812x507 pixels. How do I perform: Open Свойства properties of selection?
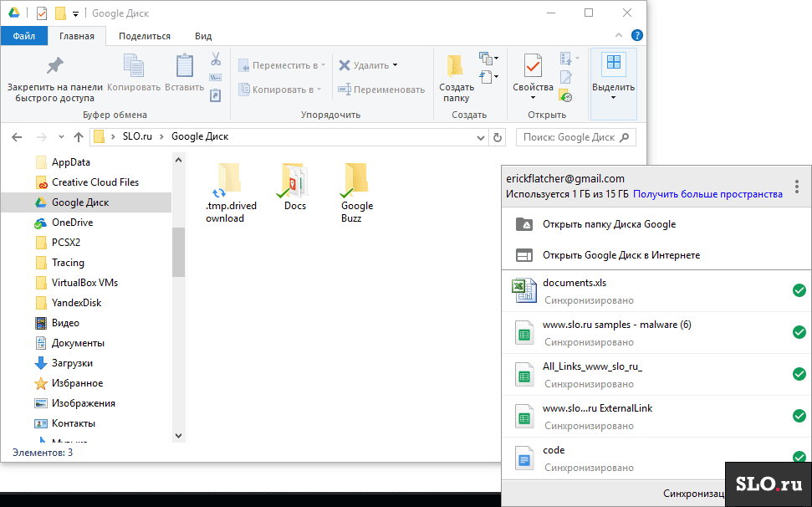[x=533, y=78]
